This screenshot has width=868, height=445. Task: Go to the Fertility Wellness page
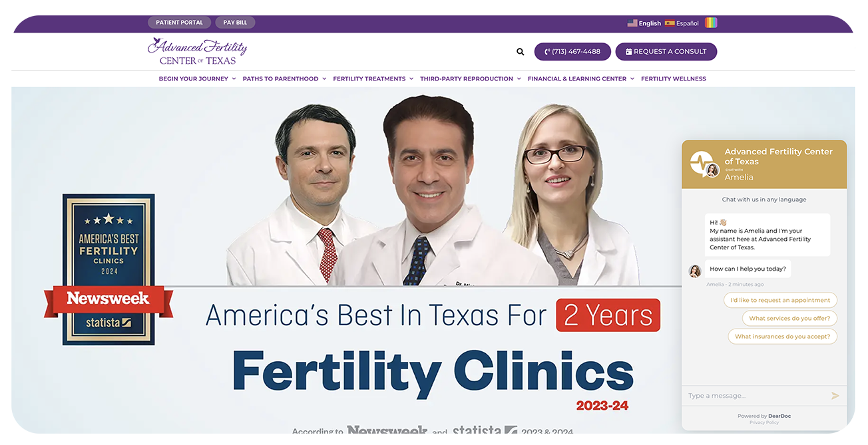673,78
